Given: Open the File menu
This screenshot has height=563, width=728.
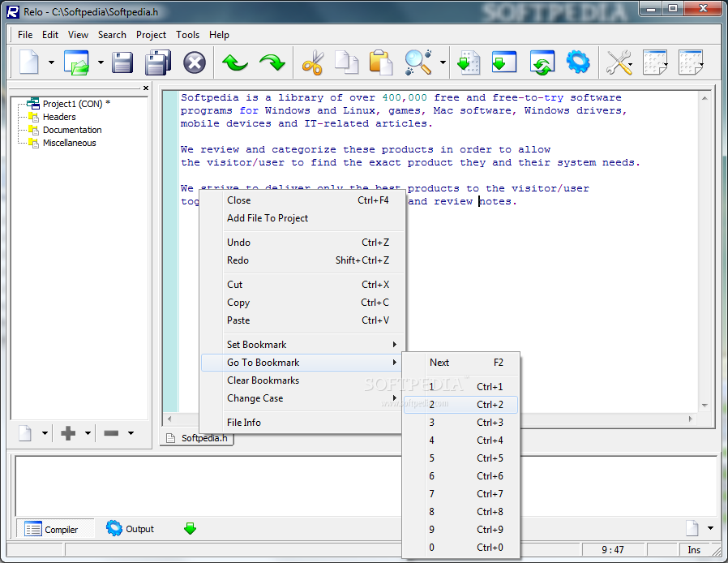Looking at the screenshot, I should 25,35.
